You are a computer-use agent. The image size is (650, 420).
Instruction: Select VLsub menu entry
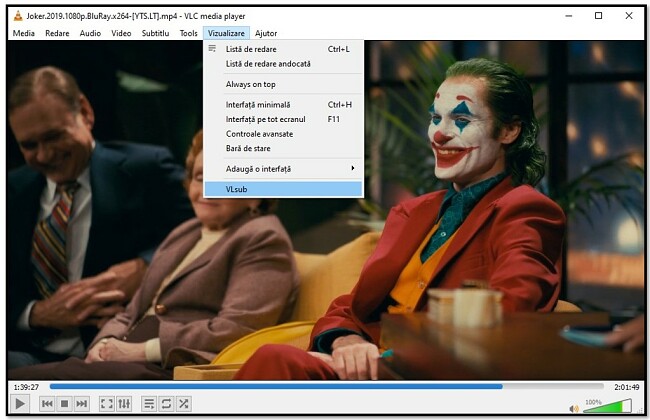[x=284, y=189]
